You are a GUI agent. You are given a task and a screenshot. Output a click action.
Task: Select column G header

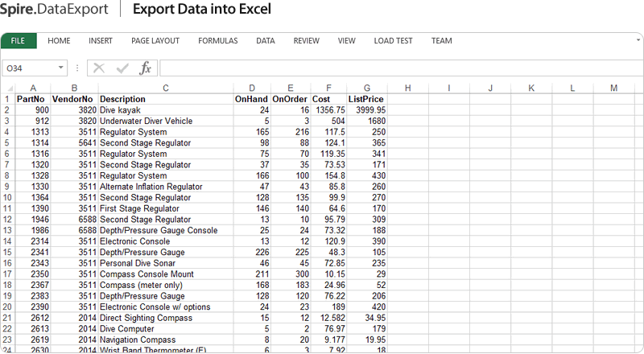point(367,88)
